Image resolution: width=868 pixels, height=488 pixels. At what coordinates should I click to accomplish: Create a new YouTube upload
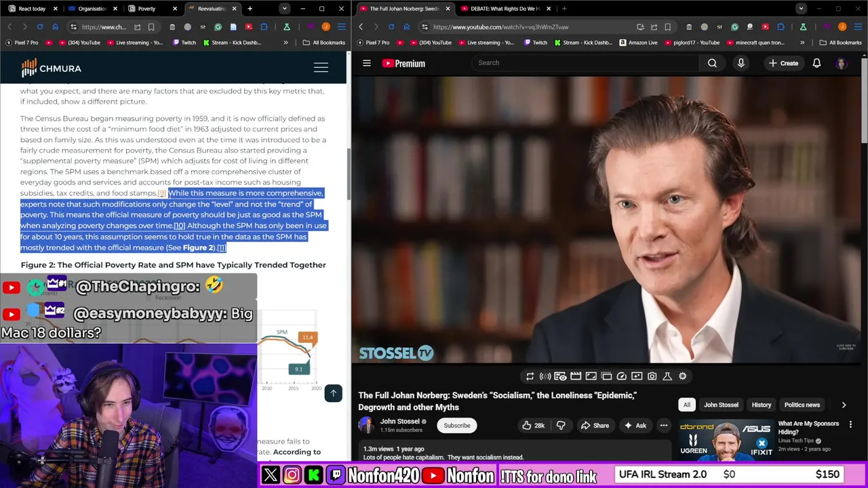(x=783, y=63)
